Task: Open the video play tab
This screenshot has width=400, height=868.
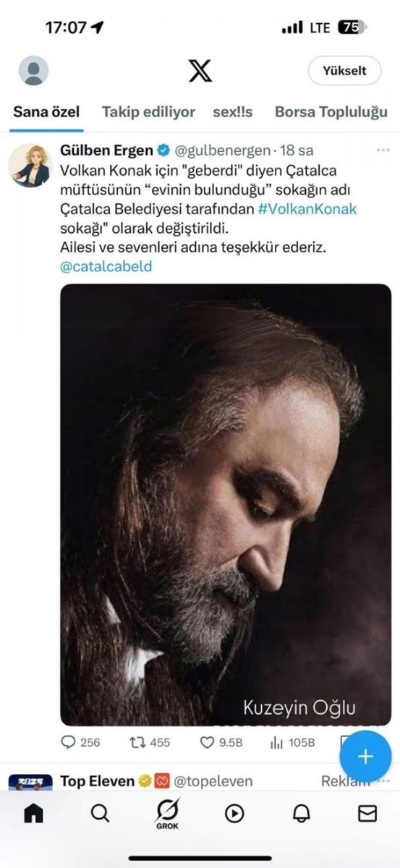Action: 234,813
